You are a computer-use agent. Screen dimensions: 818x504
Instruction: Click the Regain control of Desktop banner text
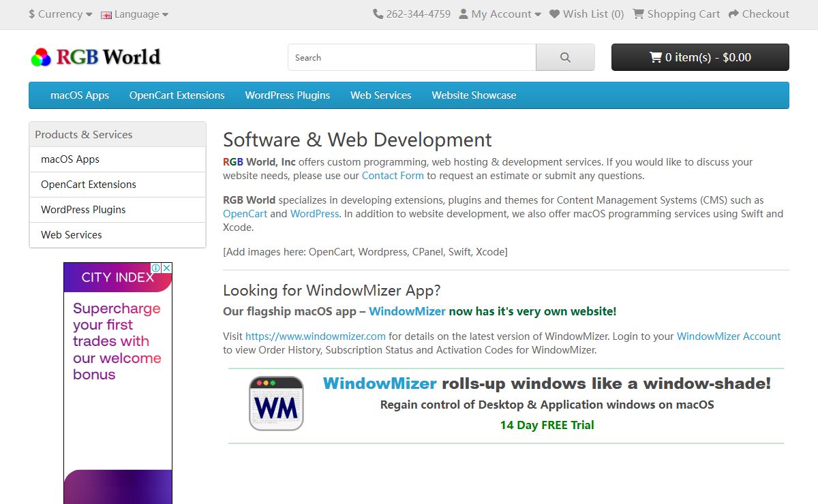(x=547, y=405)
